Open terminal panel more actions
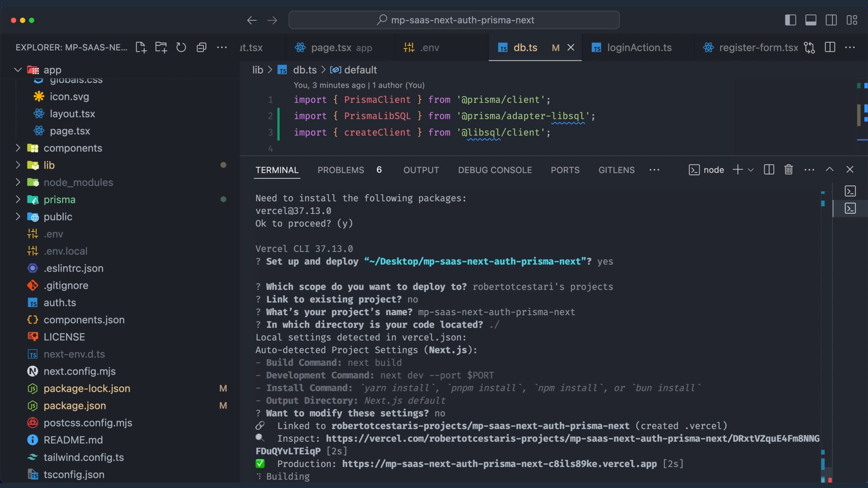 pyautogui.click(x=809, y=170)
